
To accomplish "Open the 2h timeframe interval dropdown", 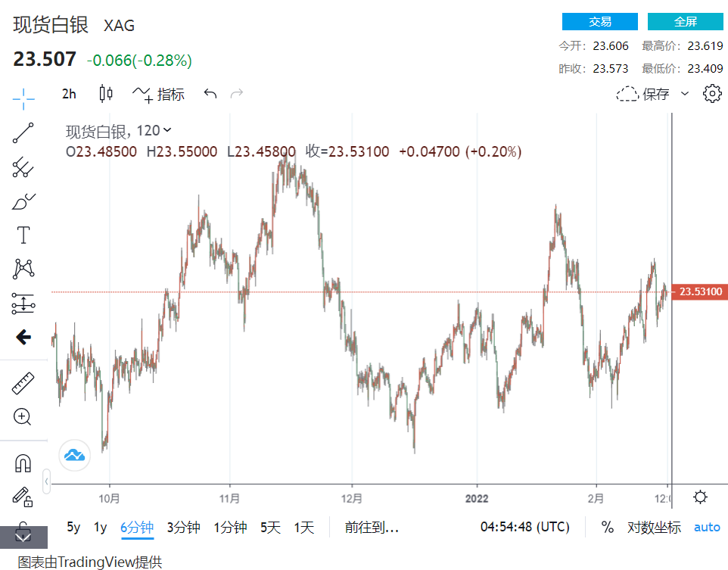I will point(69,94).
